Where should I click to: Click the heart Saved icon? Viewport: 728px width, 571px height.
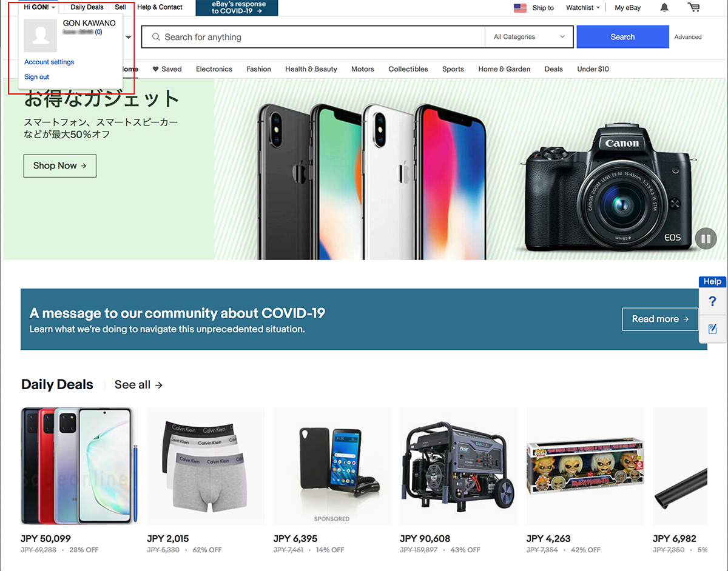(155, 69)
